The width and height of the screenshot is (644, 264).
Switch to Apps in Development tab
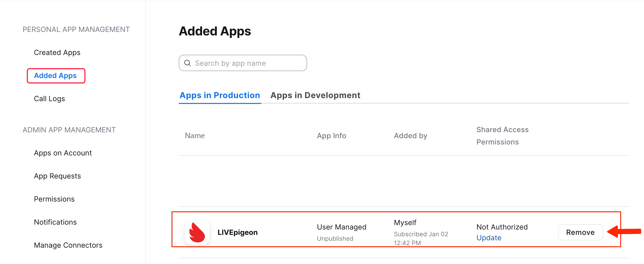click(x=315, y=95)
